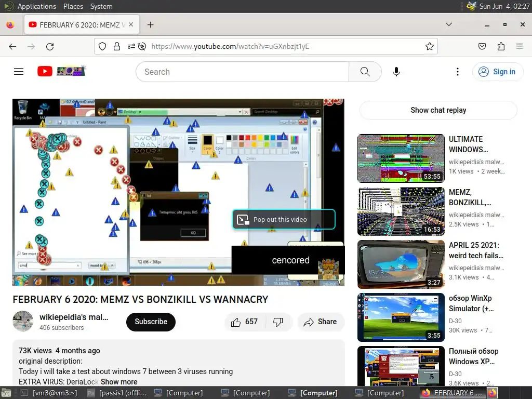Click the show desktop icon in bottom panel

coord(6,393)
